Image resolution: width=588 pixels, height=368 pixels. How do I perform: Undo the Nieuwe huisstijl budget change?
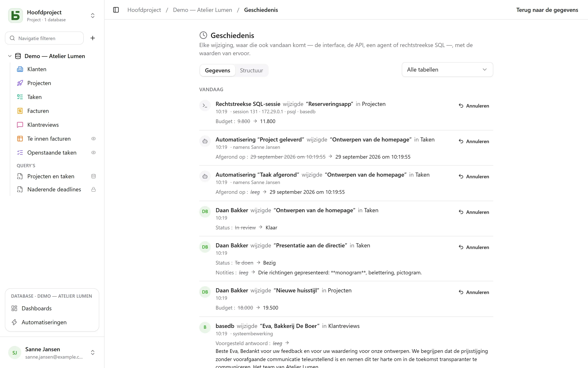tap(474, 292)
